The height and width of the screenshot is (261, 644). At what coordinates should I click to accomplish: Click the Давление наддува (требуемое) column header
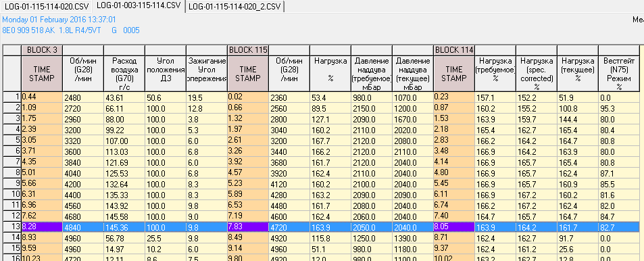click(372, 74)
